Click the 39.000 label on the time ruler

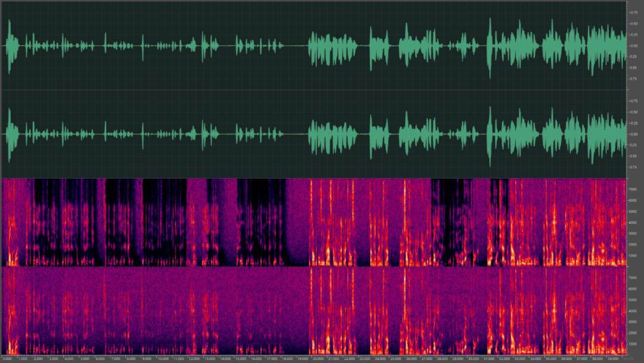pyautogui.click(x=613, y=359)
